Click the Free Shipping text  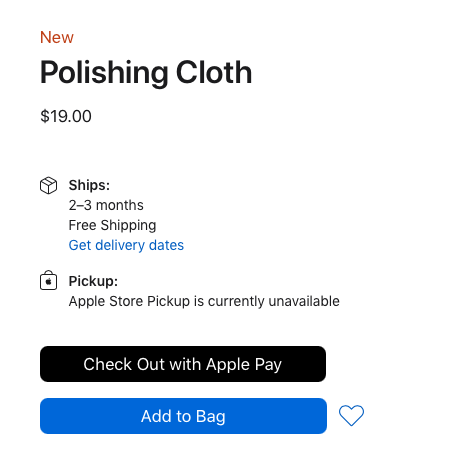pos(112,226)
